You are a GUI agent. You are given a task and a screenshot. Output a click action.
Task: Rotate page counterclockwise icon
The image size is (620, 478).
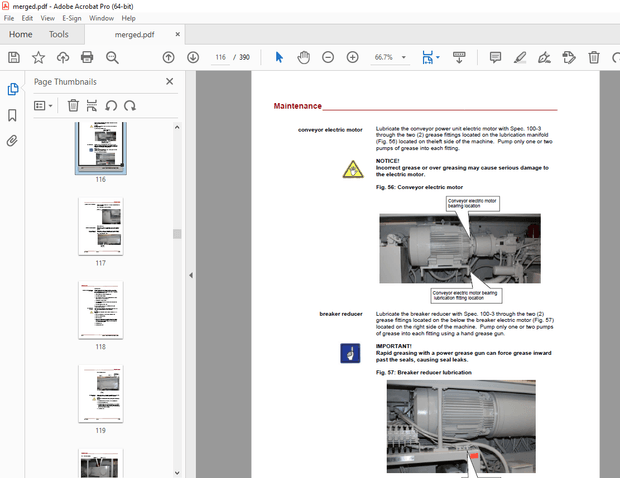click(x=111, y=106)
